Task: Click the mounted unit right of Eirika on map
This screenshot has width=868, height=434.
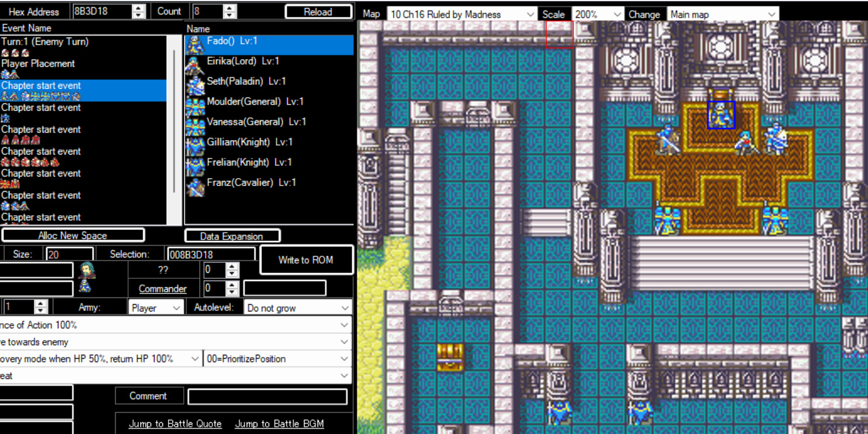Action: coord(775,139)
